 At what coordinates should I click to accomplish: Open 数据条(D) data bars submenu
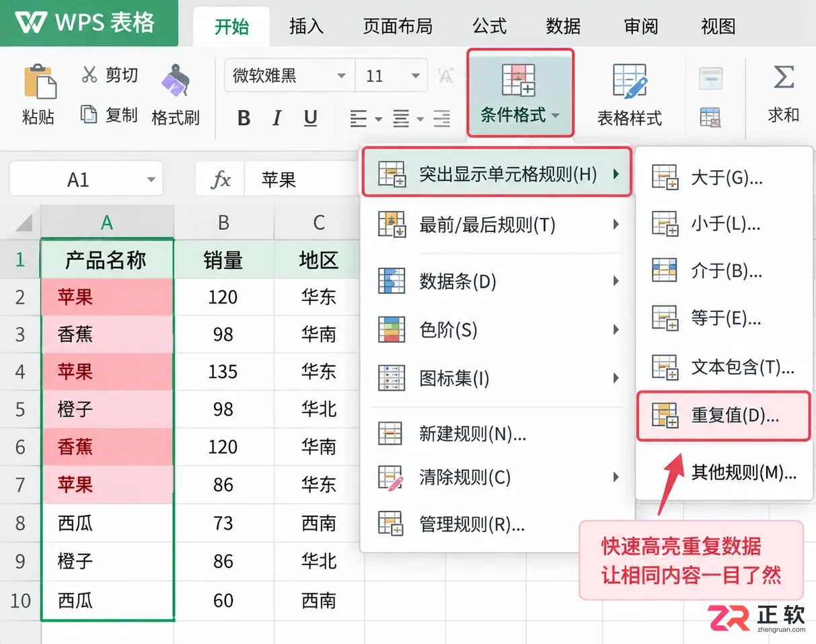(x=497, y=280)
